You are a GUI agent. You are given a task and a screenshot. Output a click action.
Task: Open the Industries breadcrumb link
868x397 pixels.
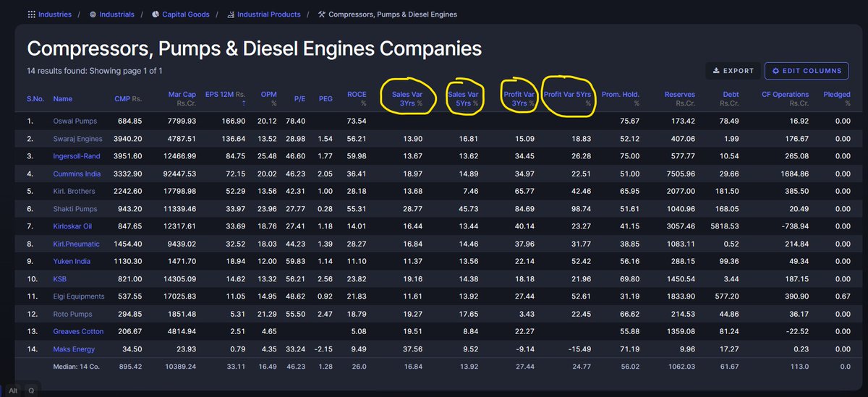pyautogui.click(x=56, y=14)
